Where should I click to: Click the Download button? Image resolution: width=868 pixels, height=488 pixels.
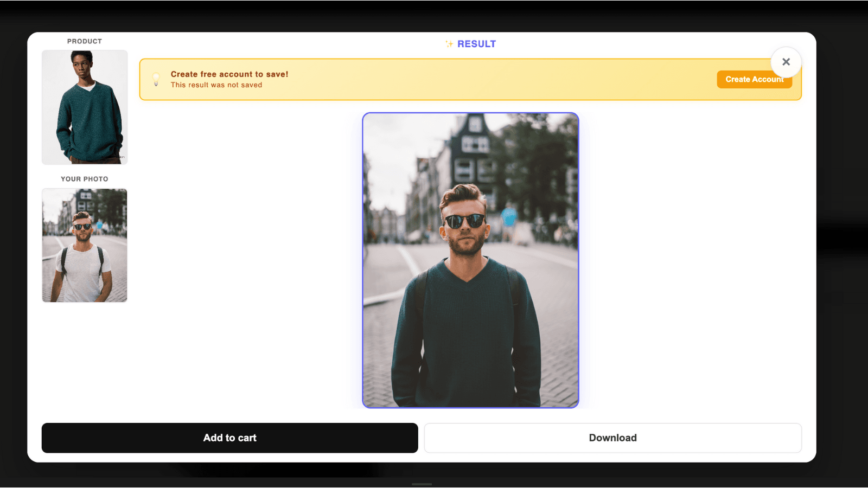(x=612, y=438)
